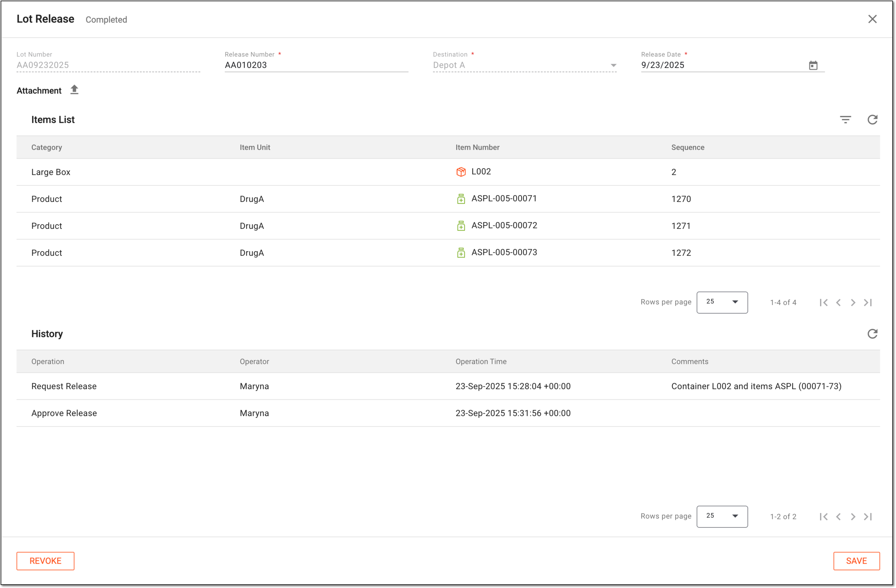Click the medicine icon beside ASPL-005-00073

point(461,253)
